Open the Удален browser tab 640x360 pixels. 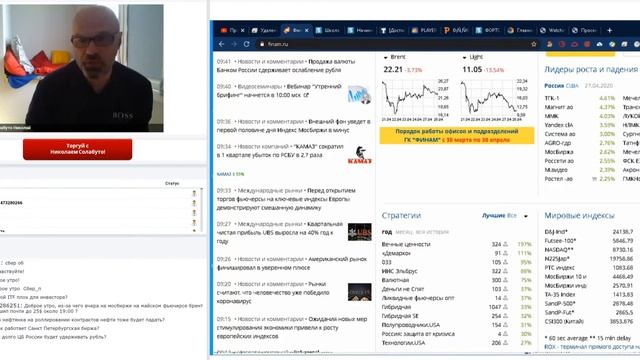point(264,30)
